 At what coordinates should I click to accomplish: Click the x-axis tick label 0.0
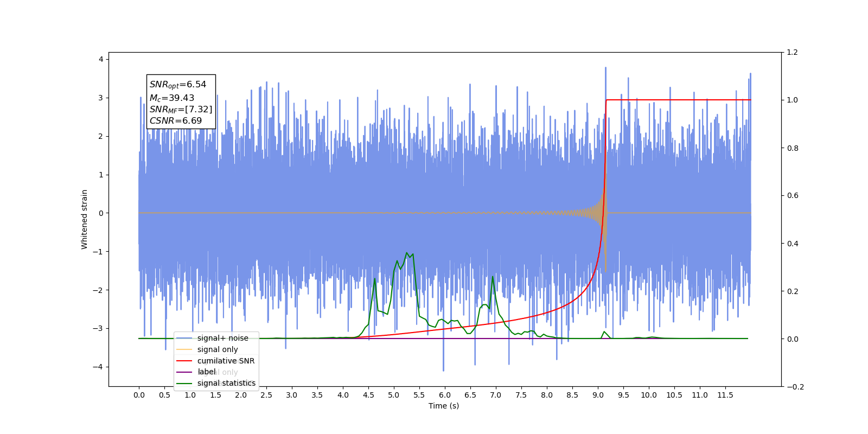coord(139,395)
